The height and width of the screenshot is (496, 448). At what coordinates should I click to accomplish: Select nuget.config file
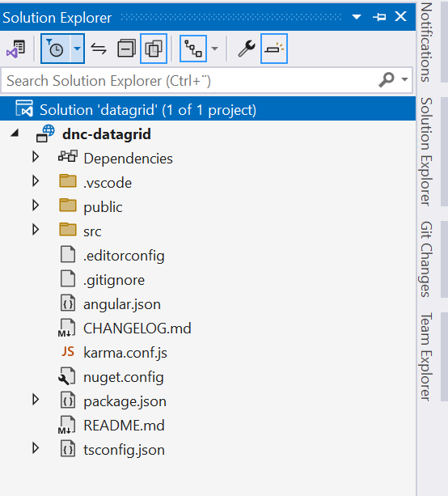123,377
